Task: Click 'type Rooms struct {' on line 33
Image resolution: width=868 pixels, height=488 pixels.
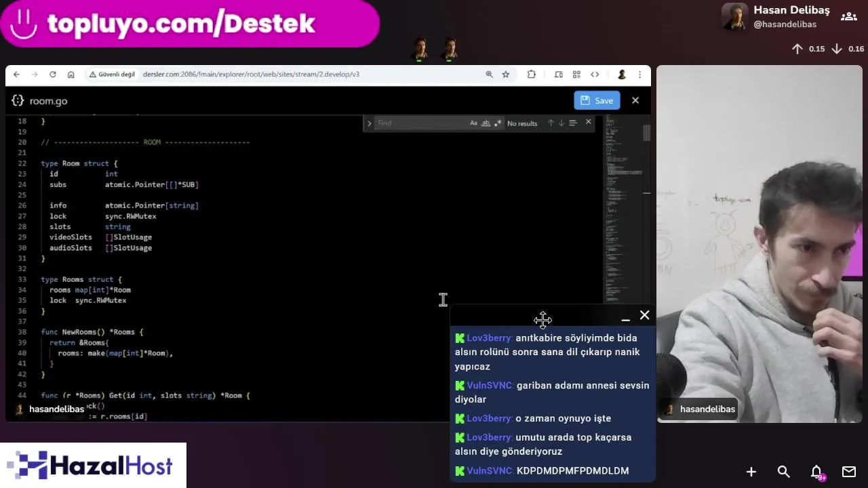Action: coord(81,279)
